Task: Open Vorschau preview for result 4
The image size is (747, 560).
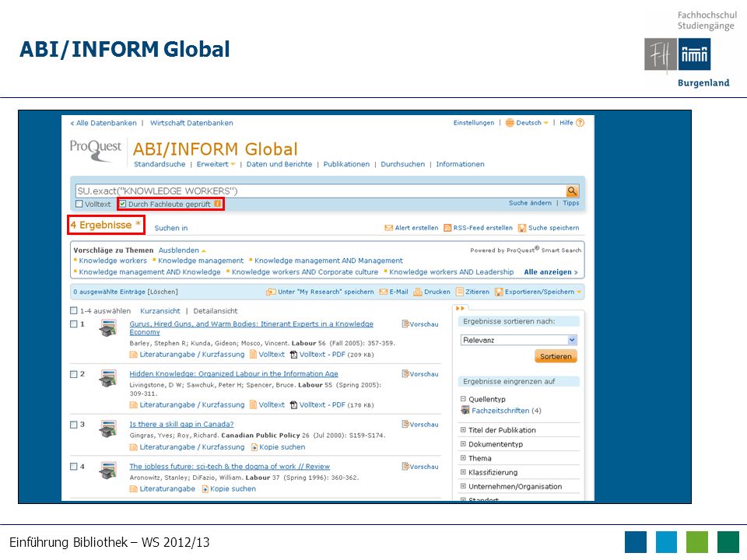Action: 419,467
